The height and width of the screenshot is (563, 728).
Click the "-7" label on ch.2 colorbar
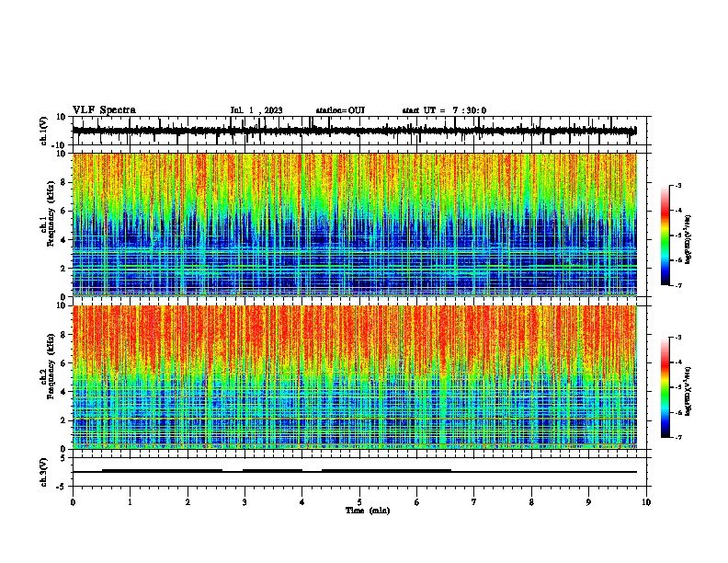678,437
